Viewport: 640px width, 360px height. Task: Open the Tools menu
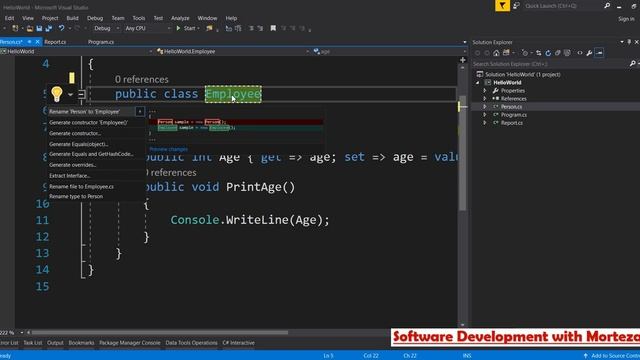(139, 18)
